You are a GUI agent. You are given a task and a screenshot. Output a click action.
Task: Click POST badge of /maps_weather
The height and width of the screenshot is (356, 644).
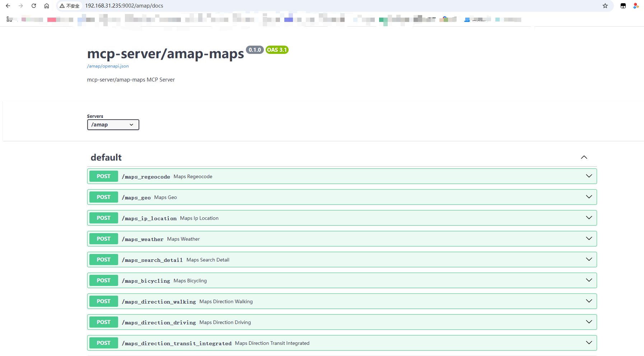coord(104,239)
